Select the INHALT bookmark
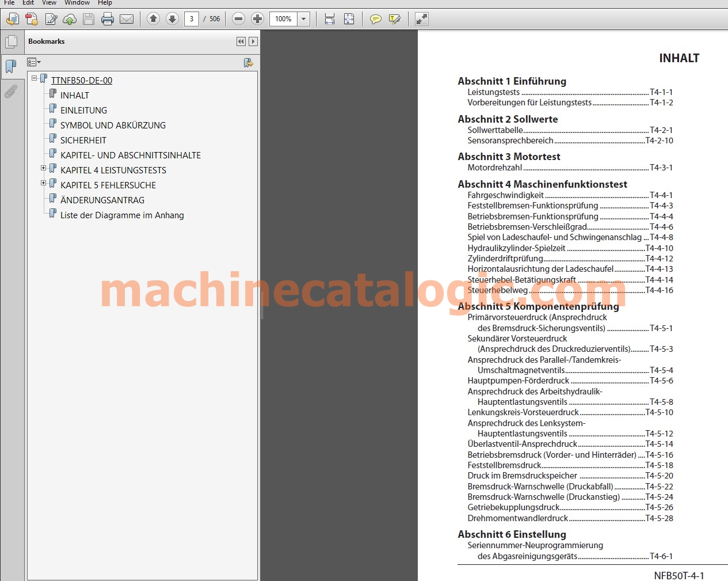The width and height of the screenshot is (728, 581). pyautogui.click(x=75, y=96)
